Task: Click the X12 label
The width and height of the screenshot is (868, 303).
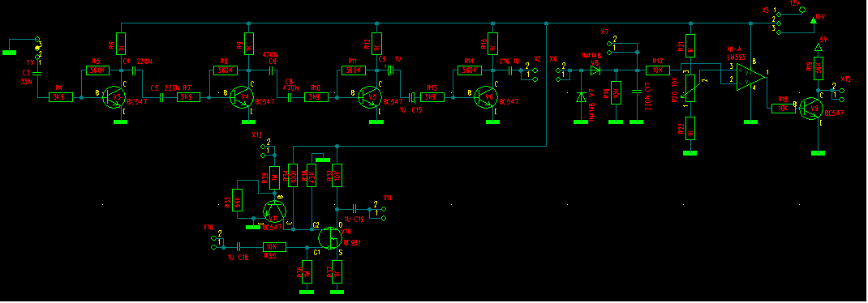Action: click(x=257, y=135)
